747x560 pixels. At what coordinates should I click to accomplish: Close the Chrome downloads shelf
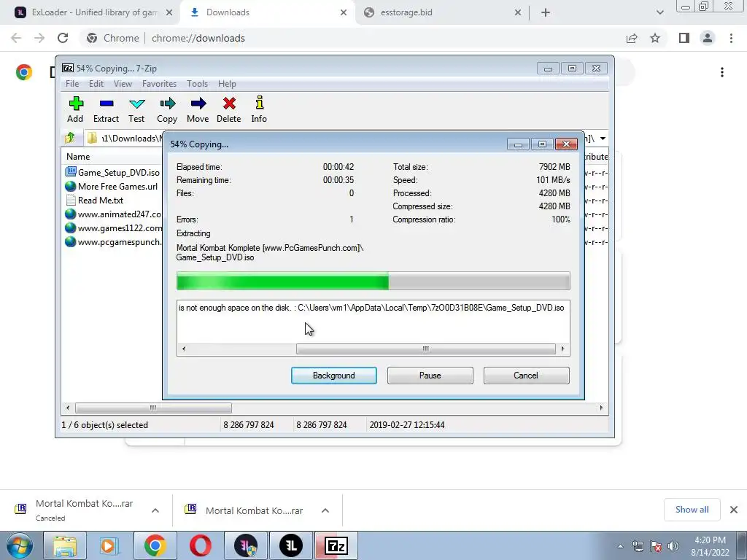click(x=734, y=510)
